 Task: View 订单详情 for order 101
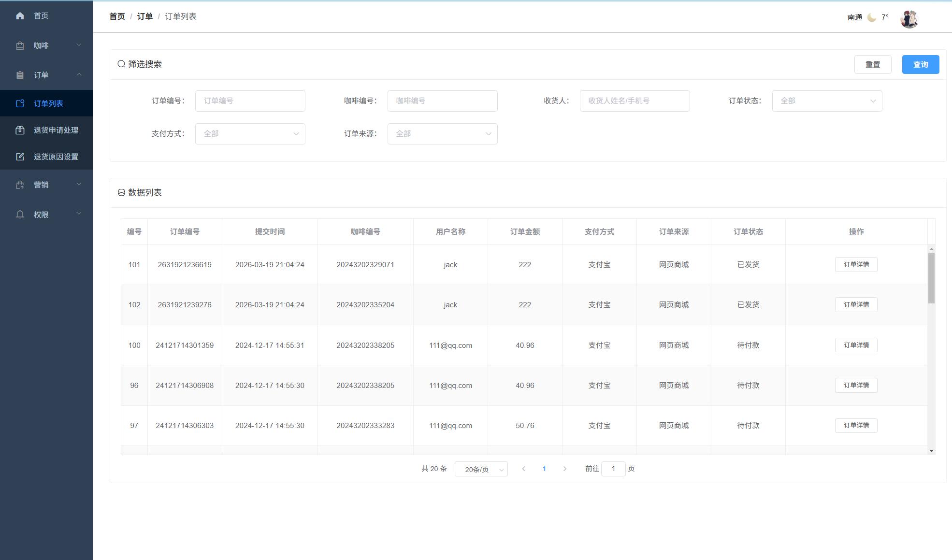[x=856, y=264]
